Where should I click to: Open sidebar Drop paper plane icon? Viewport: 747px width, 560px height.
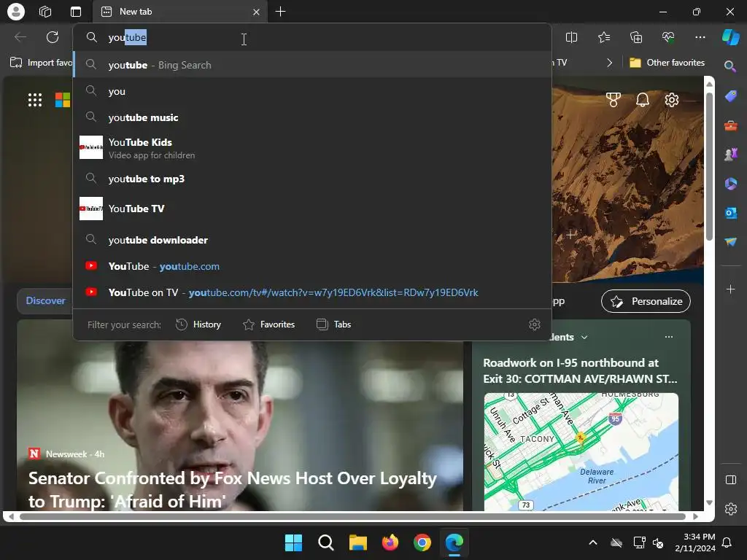pos(731,242)
